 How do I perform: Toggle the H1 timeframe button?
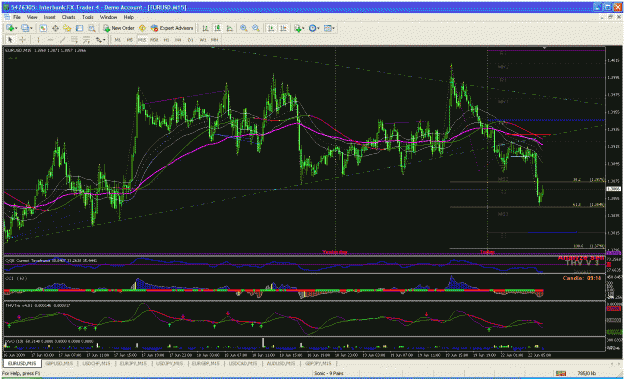coord(167,40)
